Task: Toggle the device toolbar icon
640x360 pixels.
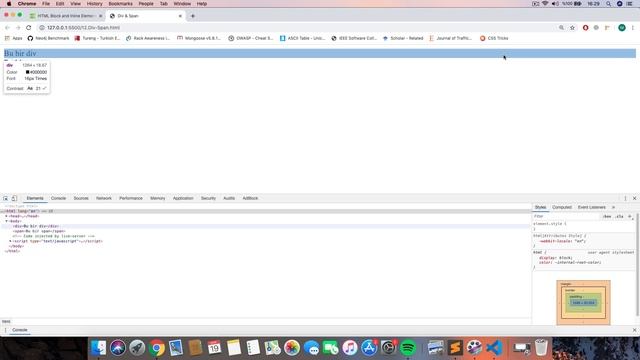Action: 14,198
